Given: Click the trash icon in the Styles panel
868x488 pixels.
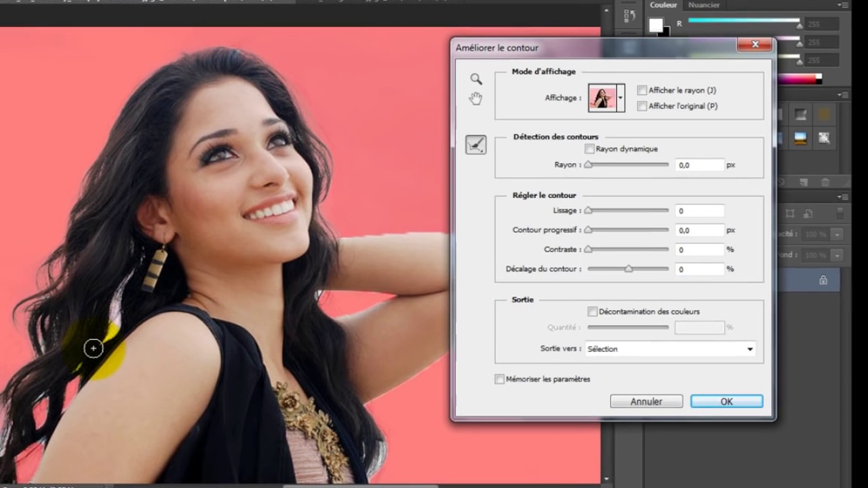Looking at the screenshot, I should tap(825, 182).
